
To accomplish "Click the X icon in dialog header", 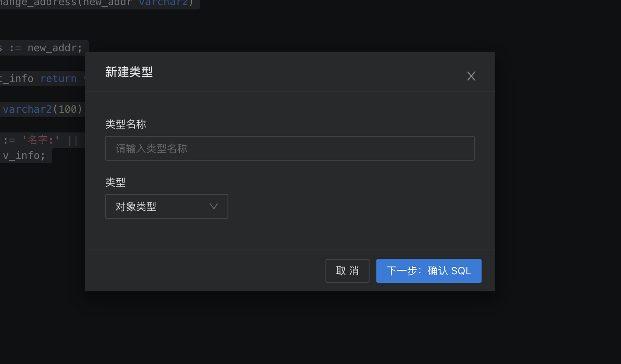I will coord(471,76).
